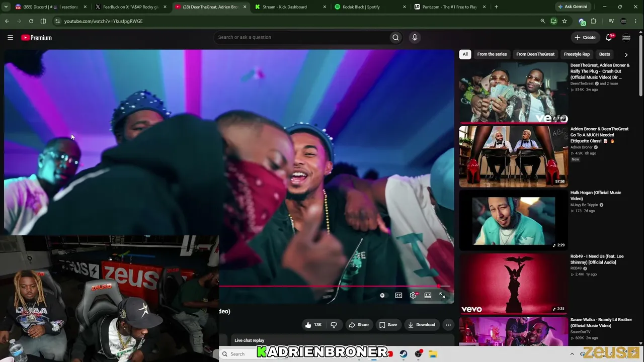644x362 pixels.
Task: Install app icon in address bar
Action: coord(553,21)
